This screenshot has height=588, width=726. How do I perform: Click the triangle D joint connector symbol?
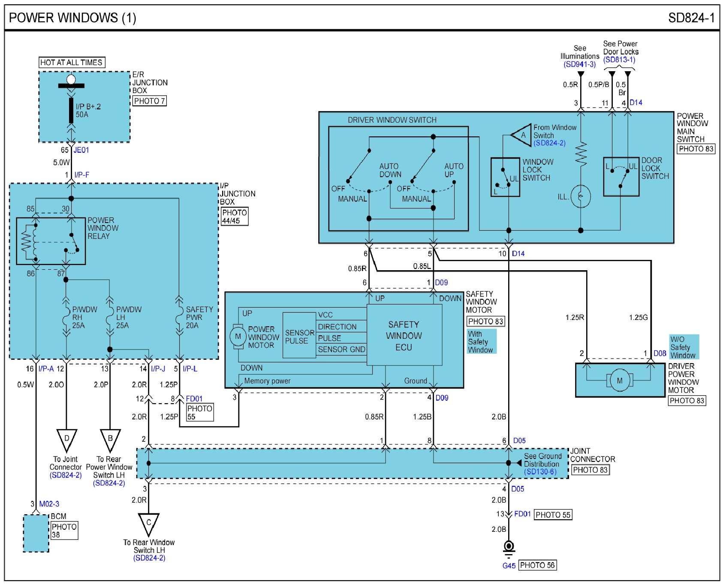pos(66,440)
